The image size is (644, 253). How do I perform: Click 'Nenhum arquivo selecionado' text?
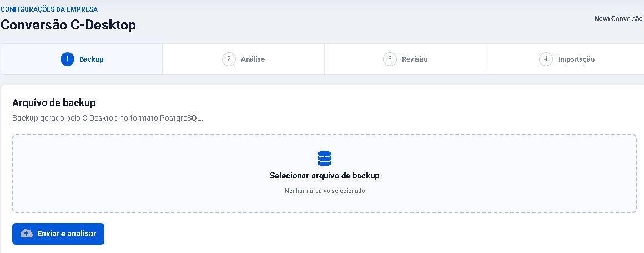tap(324, 191)
